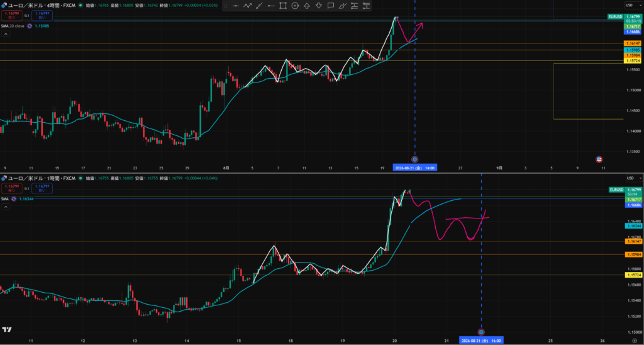Image resolution: width=644 pixels, height=345 pixels.
Task: Click the TradingView logo in lower chart
Action: [x=6, y=330]
